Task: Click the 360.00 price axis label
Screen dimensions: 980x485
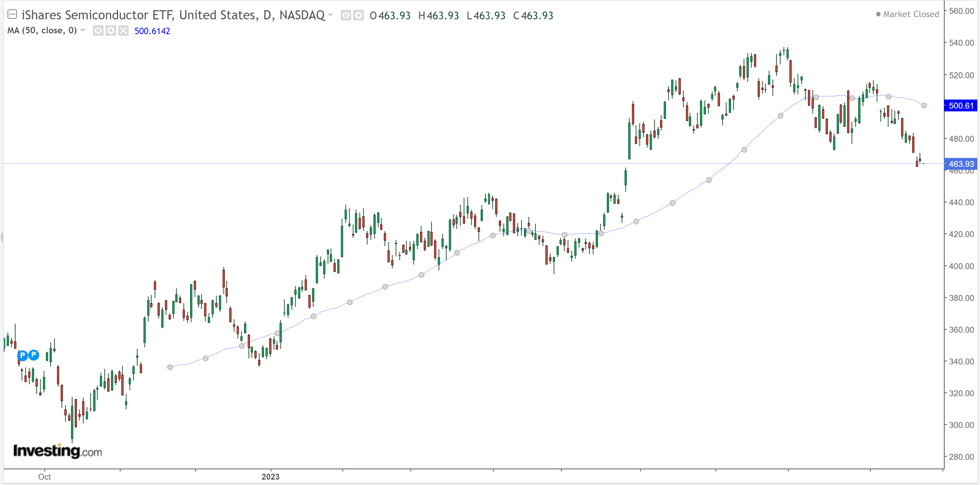Action: [x=961, y=329]
